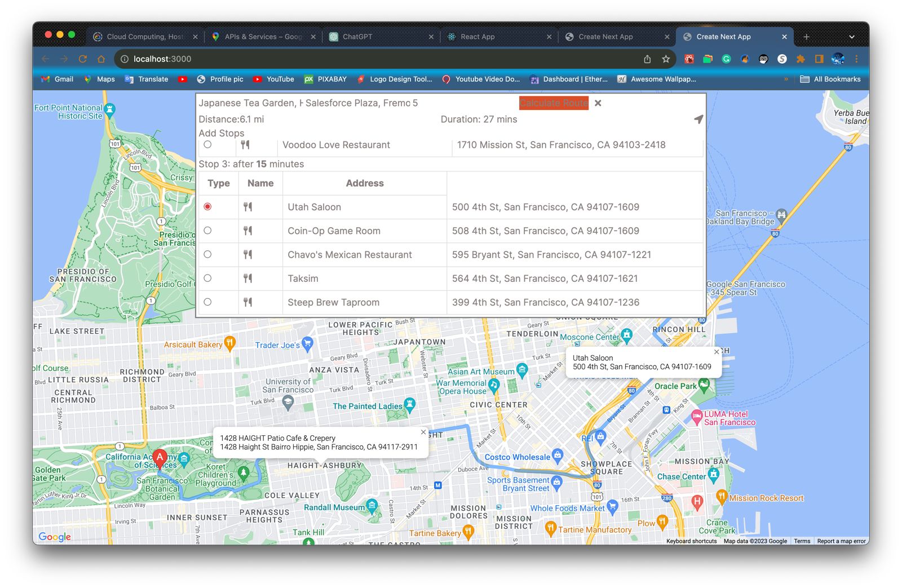
Task: Reload the localhost page
Action: coord(82,59)
